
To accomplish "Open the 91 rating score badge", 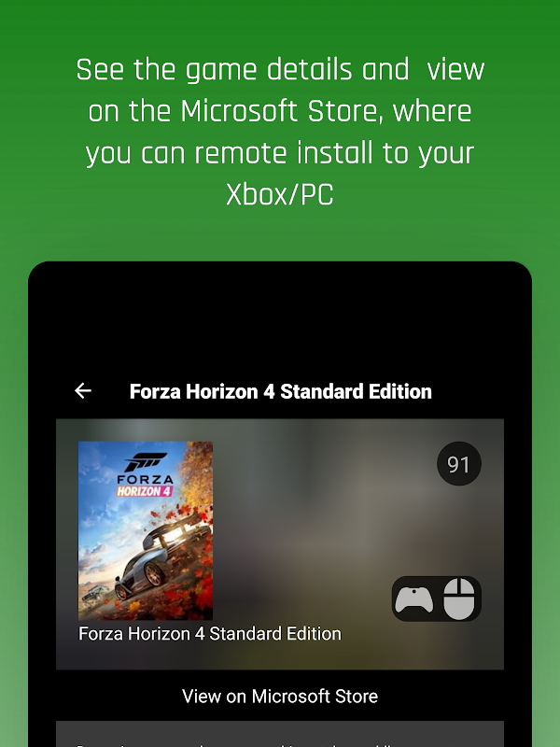I will point(459,463).
